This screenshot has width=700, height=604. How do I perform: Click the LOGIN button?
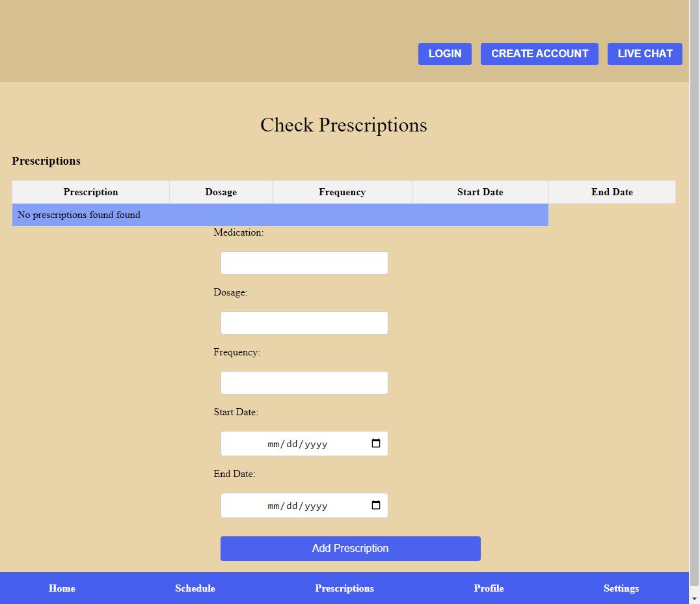pyautogui.click(x=444, y=54)
